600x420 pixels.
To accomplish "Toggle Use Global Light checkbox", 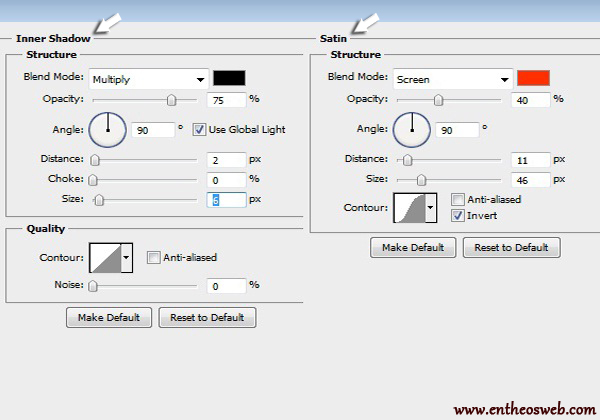I will (200, 129).
